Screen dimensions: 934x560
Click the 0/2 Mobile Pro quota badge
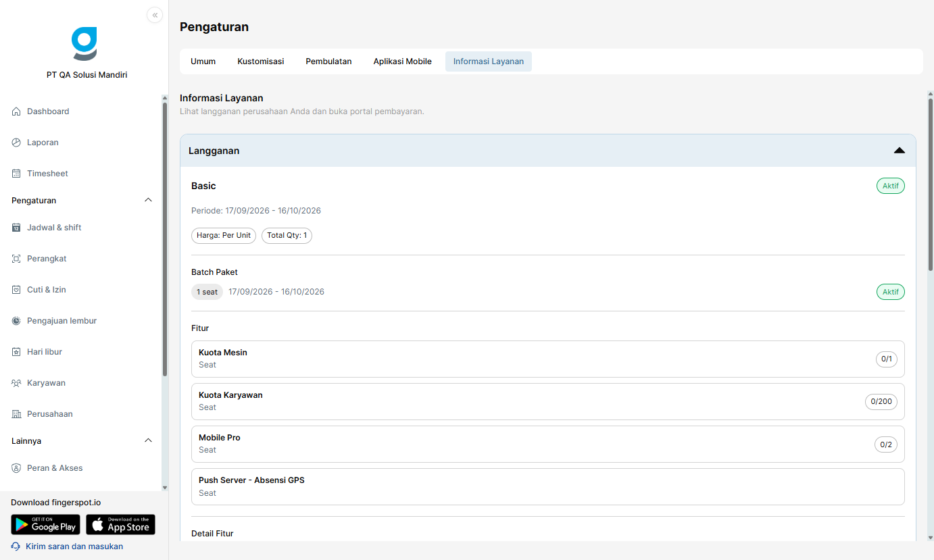886,444
